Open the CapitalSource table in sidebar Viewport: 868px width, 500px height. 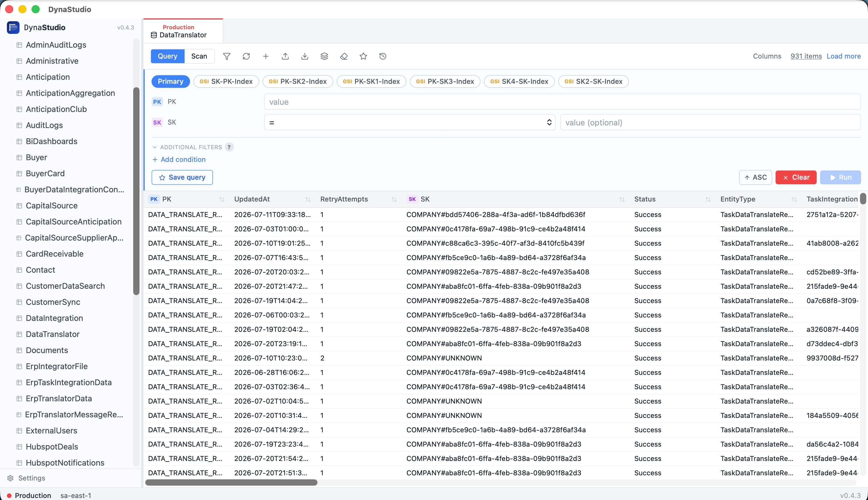pyautogui.click(x=51, y=206)
